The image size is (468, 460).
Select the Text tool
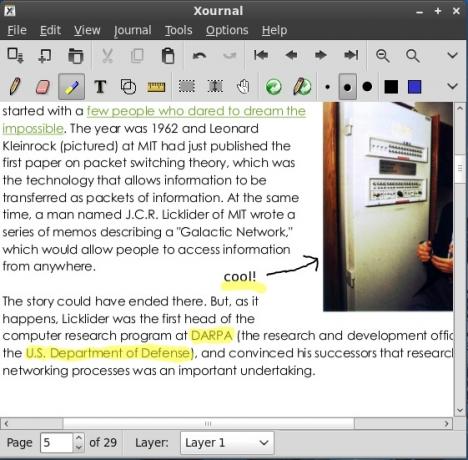(x=100, y=87)
